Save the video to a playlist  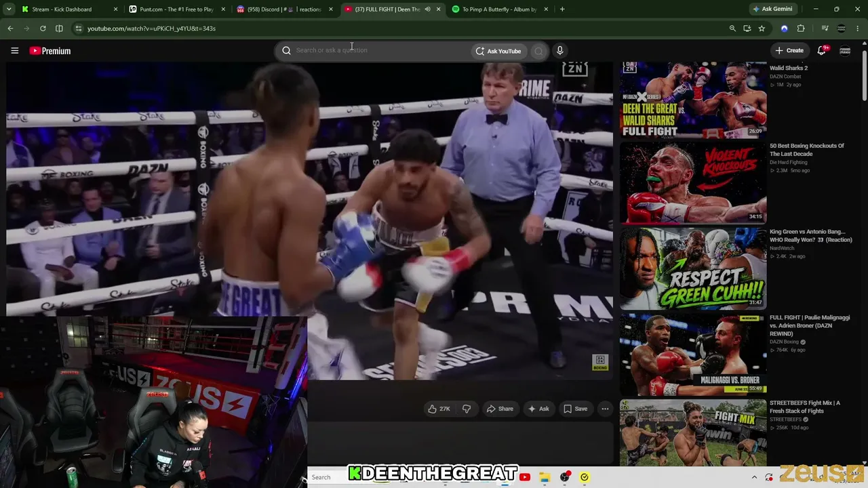click(576, 409)
